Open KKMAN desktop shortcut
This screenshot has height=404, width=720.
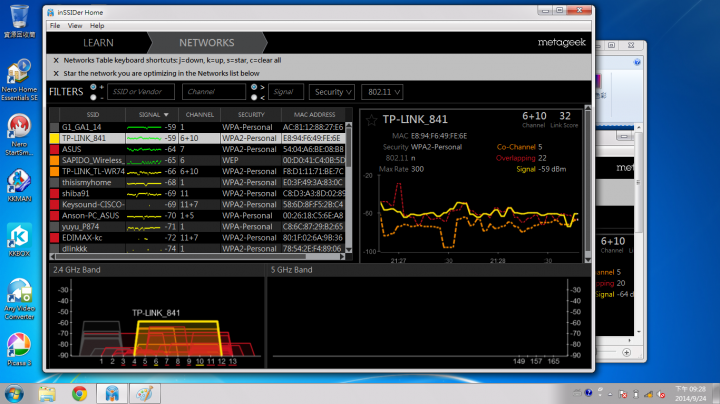[19, 185]
